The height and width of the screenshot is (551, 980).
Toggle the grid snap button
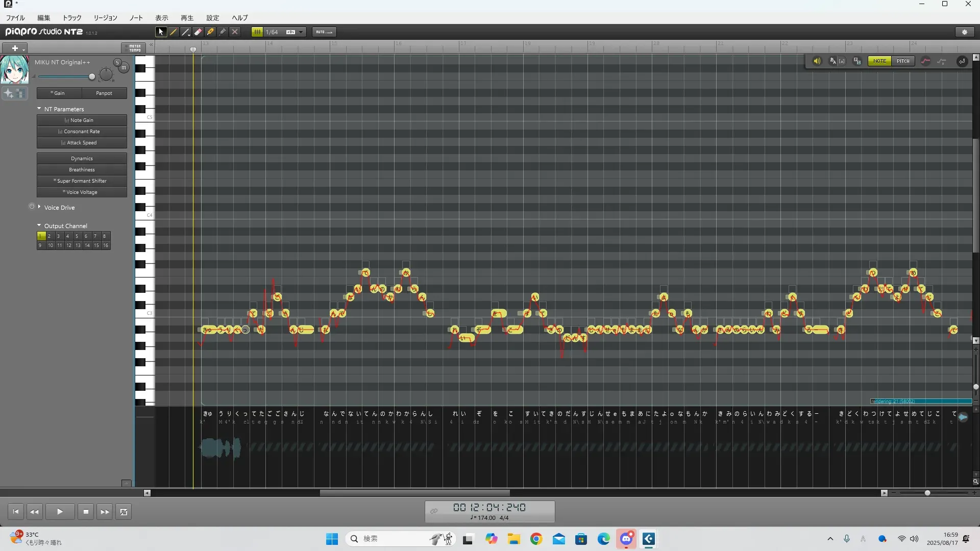257,32
